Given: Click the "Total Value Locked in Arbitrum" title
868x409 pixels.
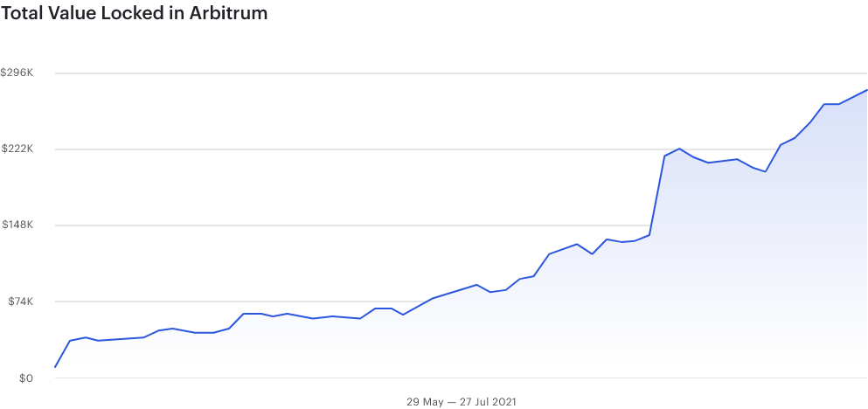Looking at the screenshot, I should 135,13.
